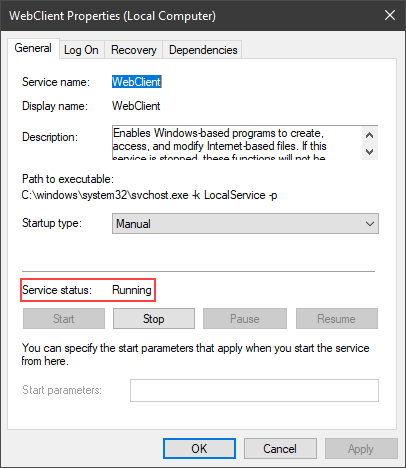Viewport: 406px width, 468px height.
Task: Switch to the General tab
Action: [33, 48]
